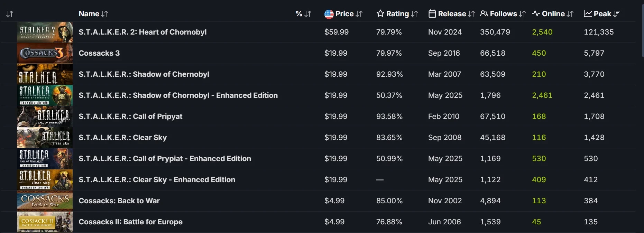
Task: Sort by Follows people icon header
Action: click(503, 14)
